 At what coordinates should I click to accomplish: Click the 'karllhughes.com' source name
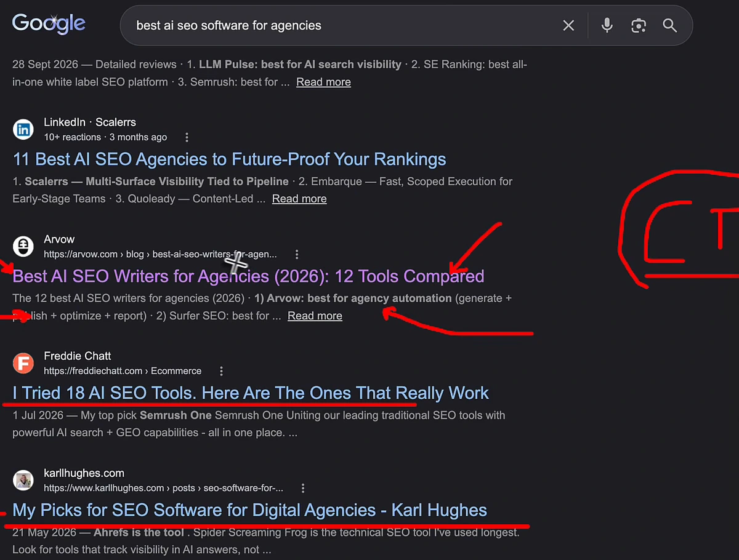84,473
